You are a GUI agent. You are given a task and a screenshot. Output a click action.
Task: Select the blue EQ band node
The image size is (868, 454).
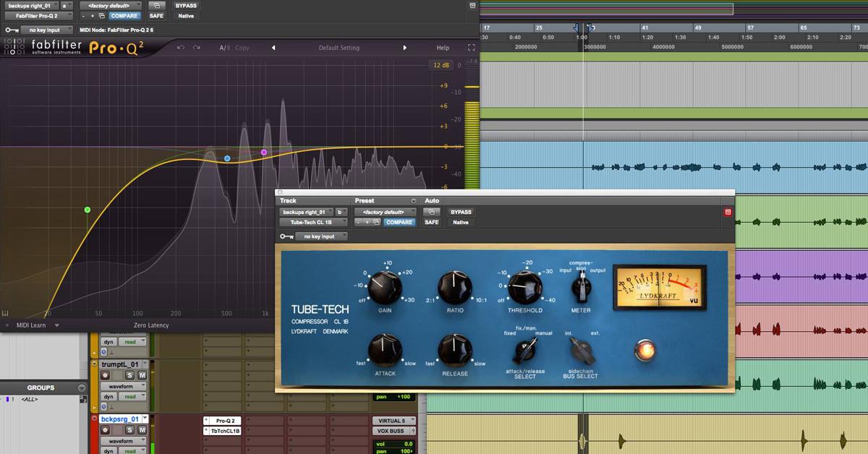pyautogui.click(x=227, y=158)
